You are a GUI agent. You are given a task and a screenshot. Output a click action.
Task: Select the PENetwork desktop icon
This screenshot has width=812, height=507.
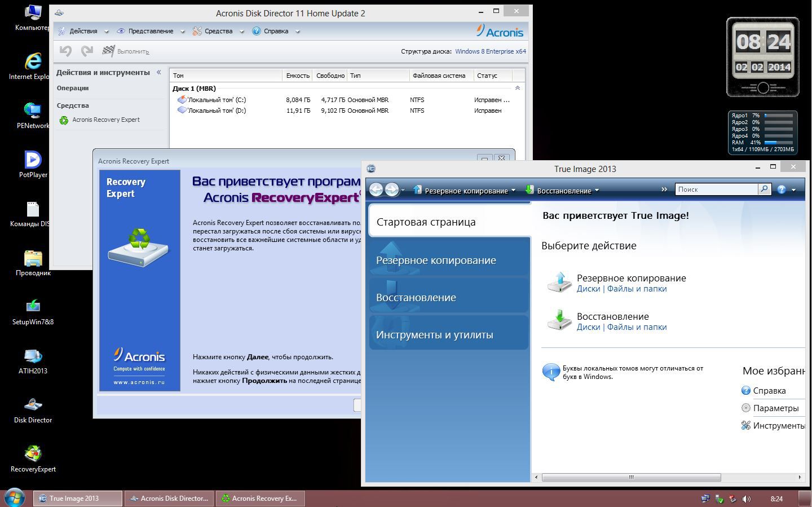coord(33,115)
